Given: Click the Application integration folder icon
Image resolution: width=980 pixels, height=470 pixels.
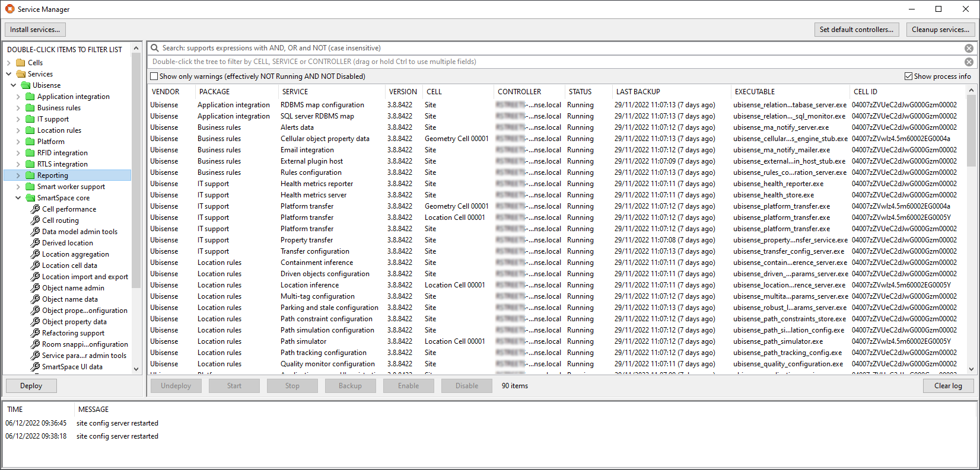Looking at the screenshot, I should [30, 97].
